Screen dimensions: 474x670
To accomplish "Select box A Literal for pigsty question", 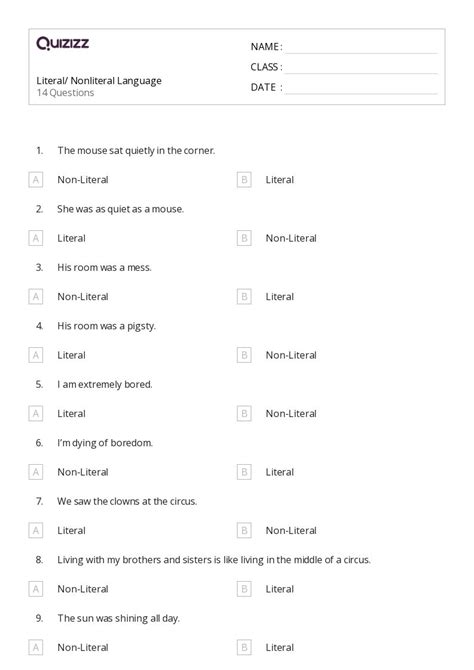I will tap(35, 355).
